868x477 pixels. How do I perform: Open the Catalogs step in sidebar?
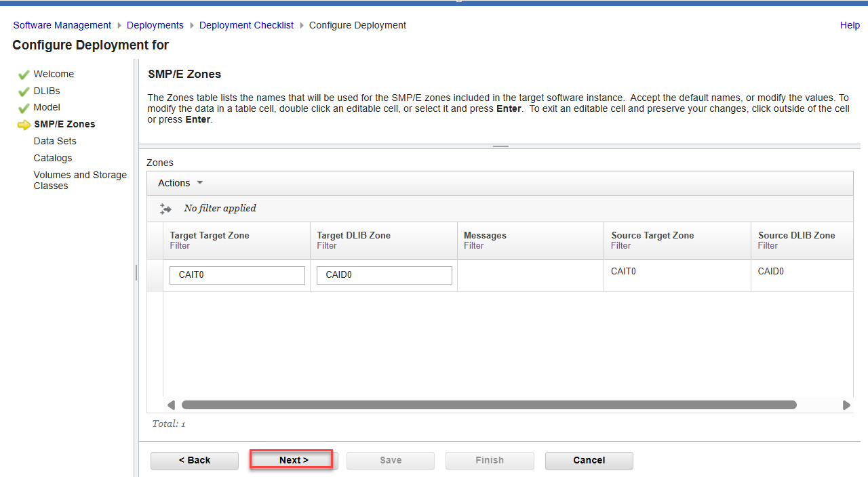coord(52,158)
